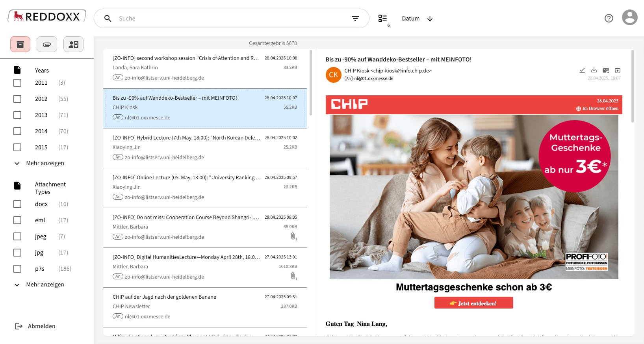
Task: Click the REDDOXX logo
Action: (x=47, y=16)
